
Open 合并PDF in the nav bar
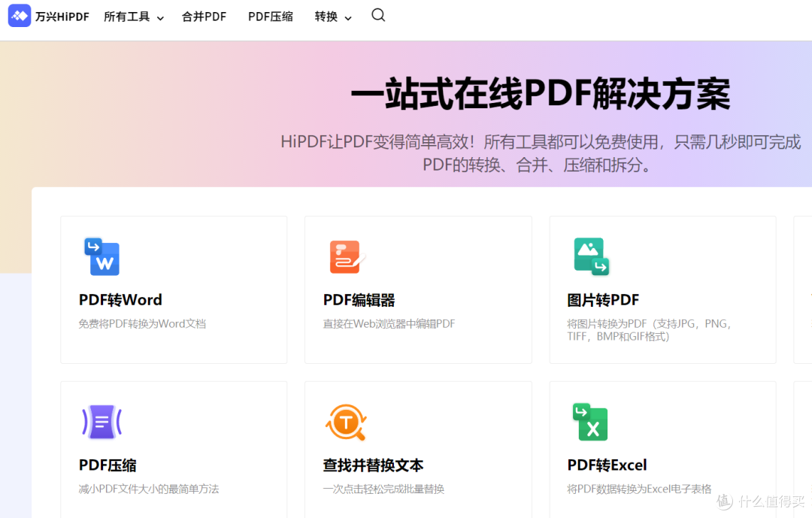point(204,17)
